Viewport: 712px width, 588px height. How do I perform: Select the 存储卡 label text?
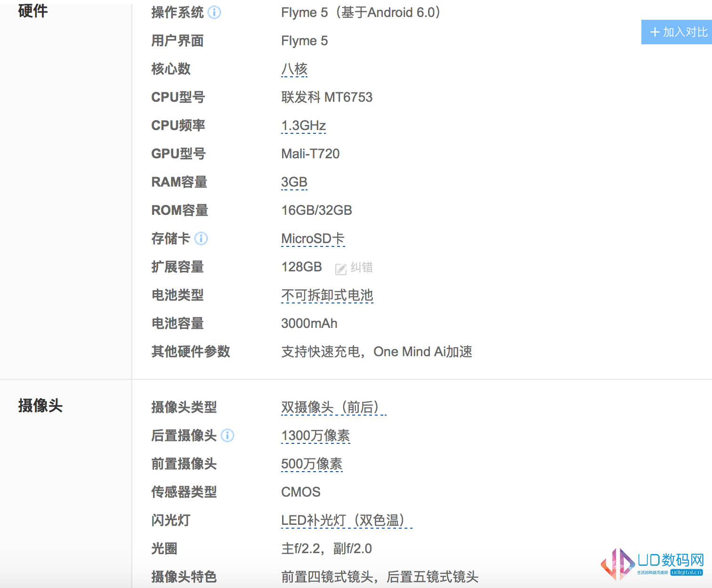click(x=171, y=238)
